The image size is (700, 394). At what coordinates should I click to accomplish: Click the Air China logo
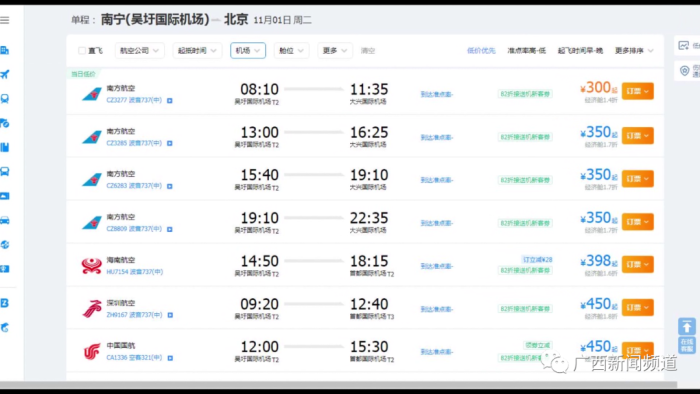tap(92, 352)
